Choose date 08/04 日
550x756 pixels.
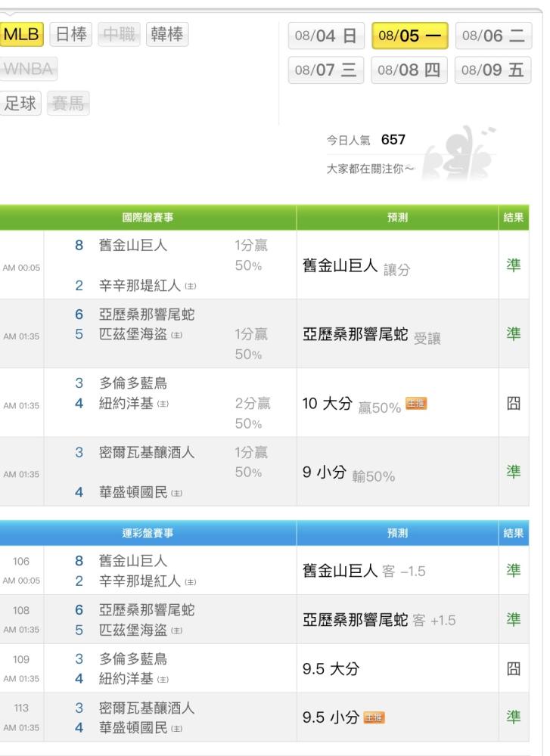point(326,36)
